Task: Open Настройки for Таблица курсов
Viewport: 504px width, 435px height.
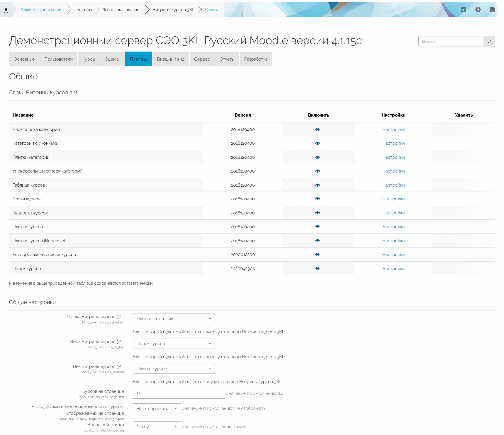Action: tap(393, 185)
